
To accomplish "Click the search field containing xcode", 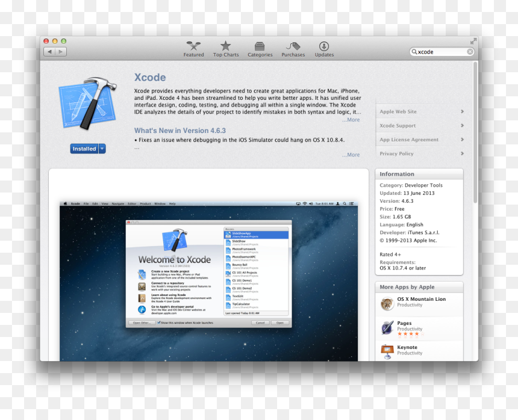I will click(x=442, y=52).
